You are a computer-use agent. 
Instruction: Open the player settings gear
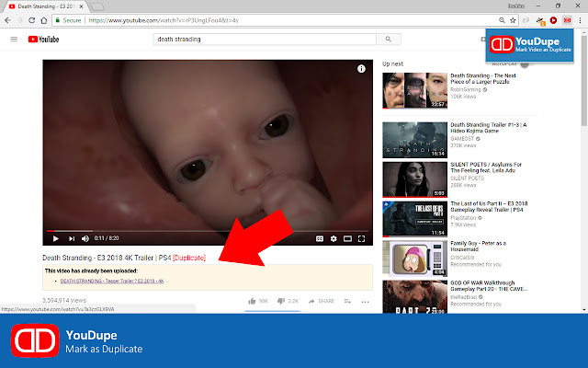click(334, 238)
